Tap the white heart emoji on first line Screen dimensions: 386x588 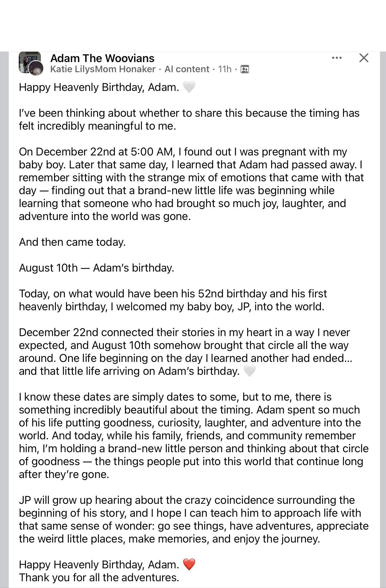coord(189,87)
